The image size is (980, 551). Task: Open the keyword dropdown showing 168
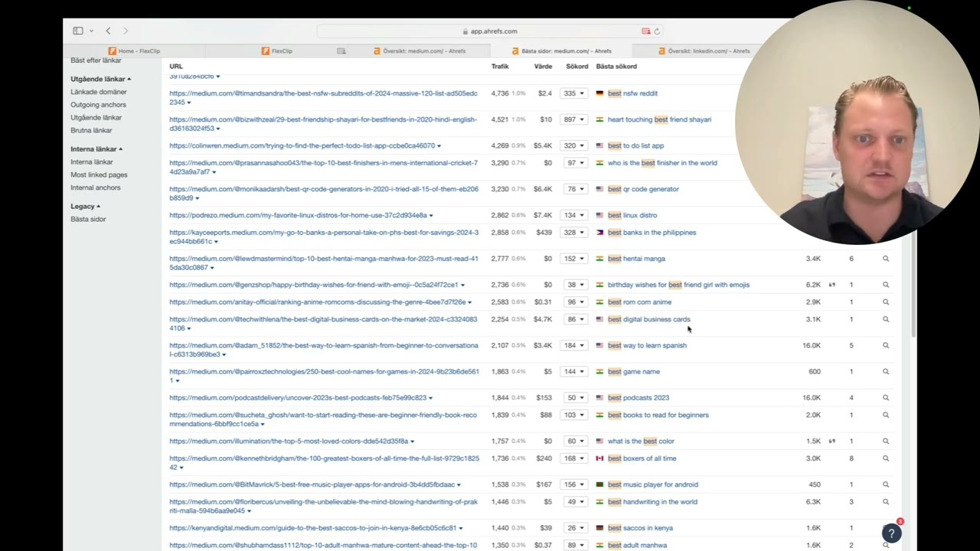(x=573, y=458)
